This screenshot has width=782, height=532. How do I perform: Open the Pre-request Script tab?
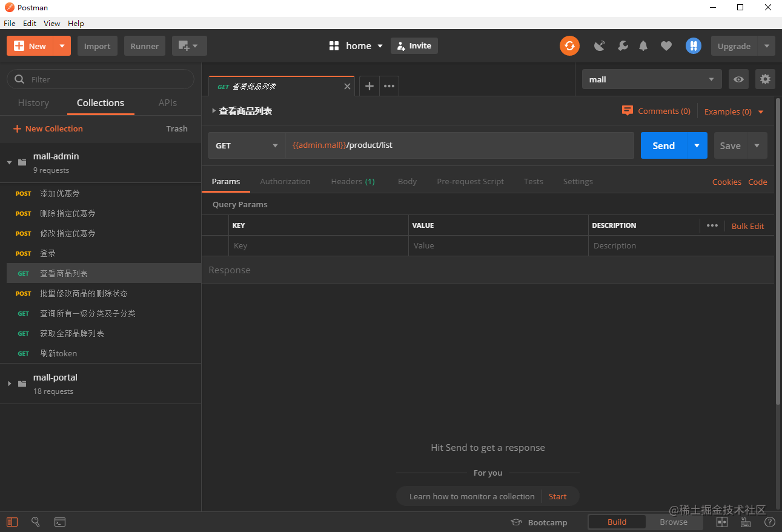click(x=470, y=182)
